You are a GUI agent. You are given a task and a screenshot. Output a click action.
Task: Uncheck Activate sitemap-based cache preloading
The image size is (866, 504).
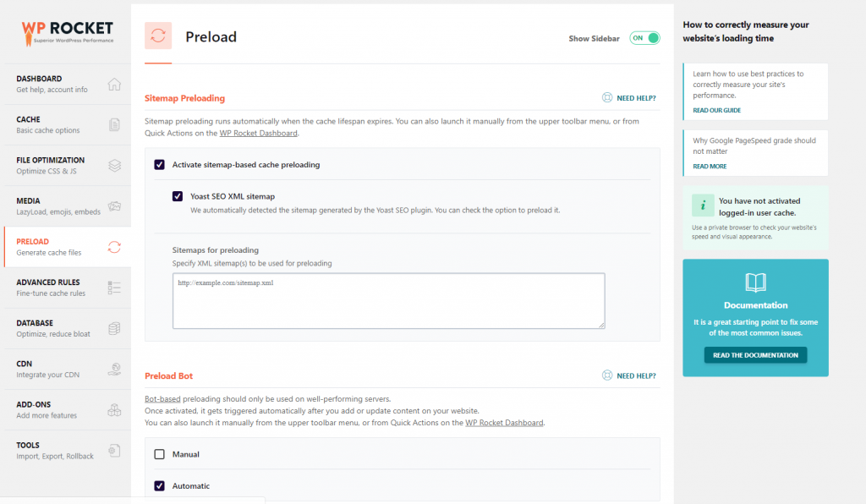coord(160,165)
